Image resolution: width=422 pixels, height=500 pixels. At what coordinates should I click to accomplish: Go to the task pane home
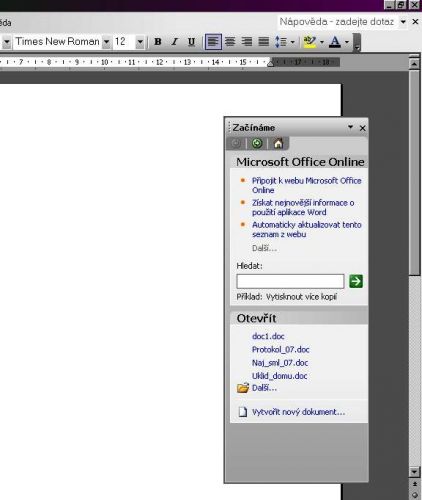pos(278,144)
